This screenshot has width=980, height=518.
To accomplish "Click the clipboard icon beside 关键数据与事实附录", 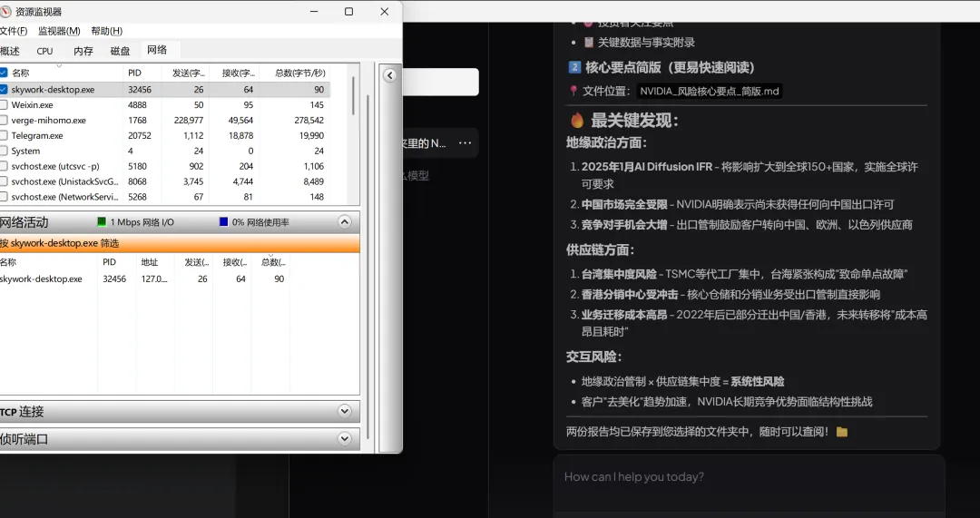I will point(588,42).
